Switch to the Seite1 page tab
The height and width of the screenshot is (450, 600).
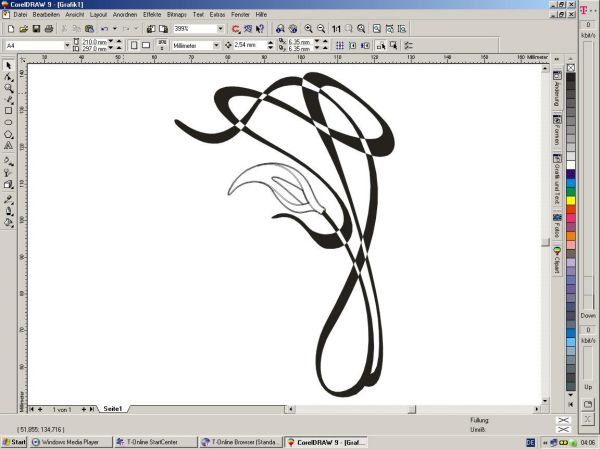pos(113,409)
